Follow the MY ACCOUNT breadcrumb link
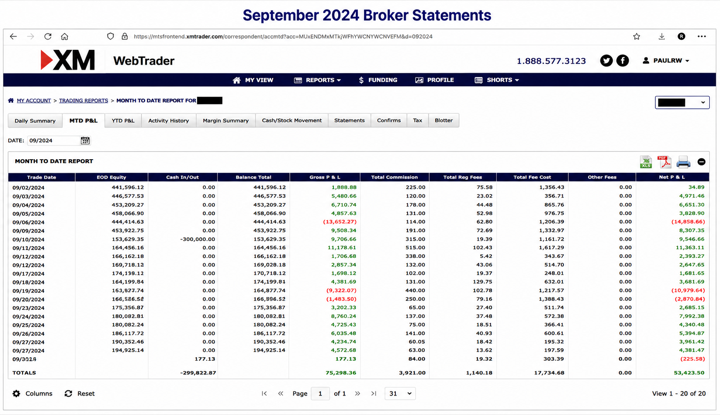The width and height of the screenshot is (720, 415). (x=34, y=101)
